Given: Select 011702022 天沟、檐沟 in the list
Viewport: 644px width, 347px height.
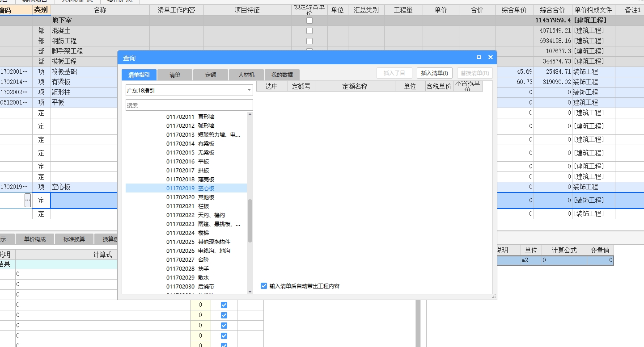Looking at the screenshot, I should tap(195, 215).
